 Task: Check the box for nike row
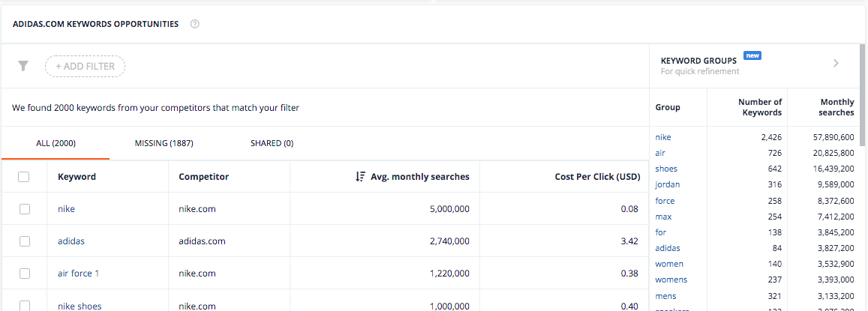point(24,209)
